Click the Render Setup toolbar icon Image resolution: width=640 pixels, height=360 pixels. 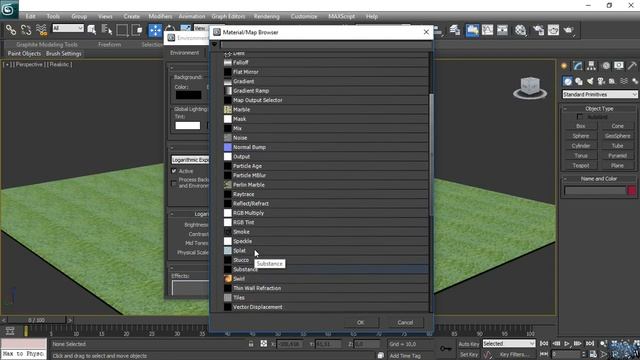point(538,30)
